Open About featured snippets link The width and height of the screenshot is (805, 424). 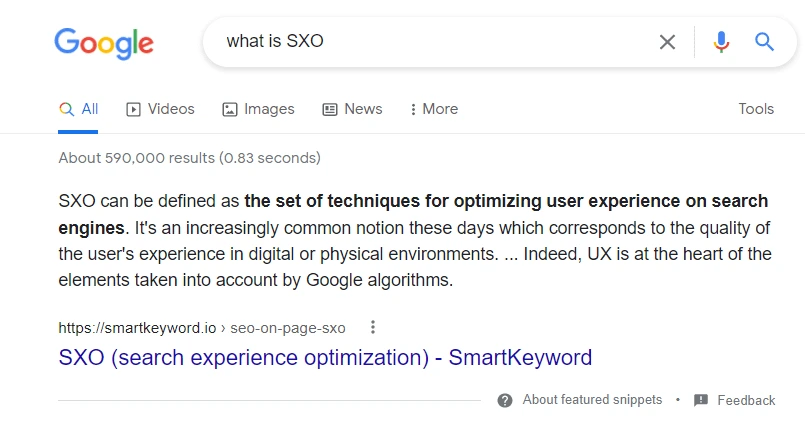tap(592, 400)
